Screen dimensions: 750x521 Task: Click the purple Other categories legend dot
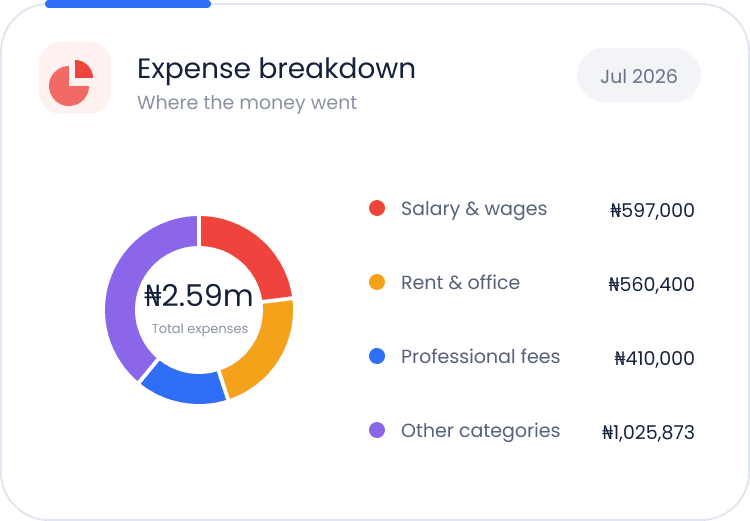[377, 430]
